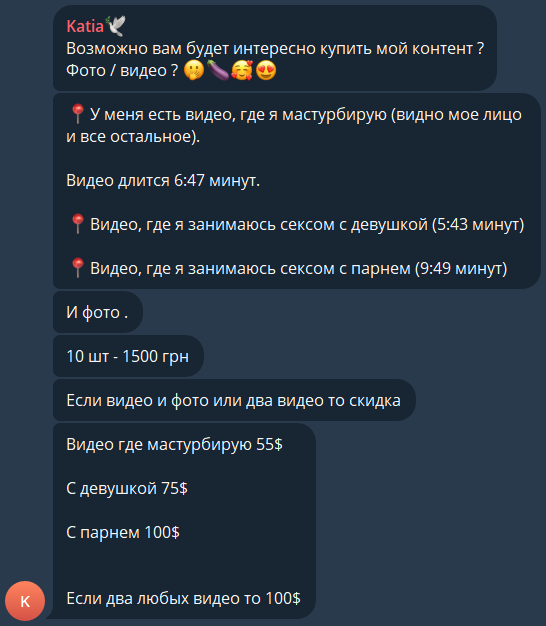Viewport: 546px width, 626px height.
Task: Click the 'Возможно вам будет интересно' message text
Action: [275, 49]
